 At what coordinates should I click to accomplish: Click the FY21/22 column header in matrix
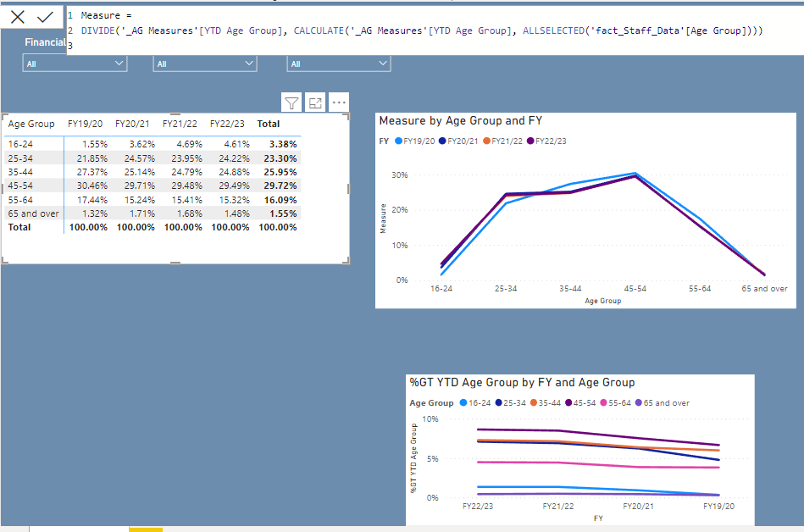(x=179, y=124)
